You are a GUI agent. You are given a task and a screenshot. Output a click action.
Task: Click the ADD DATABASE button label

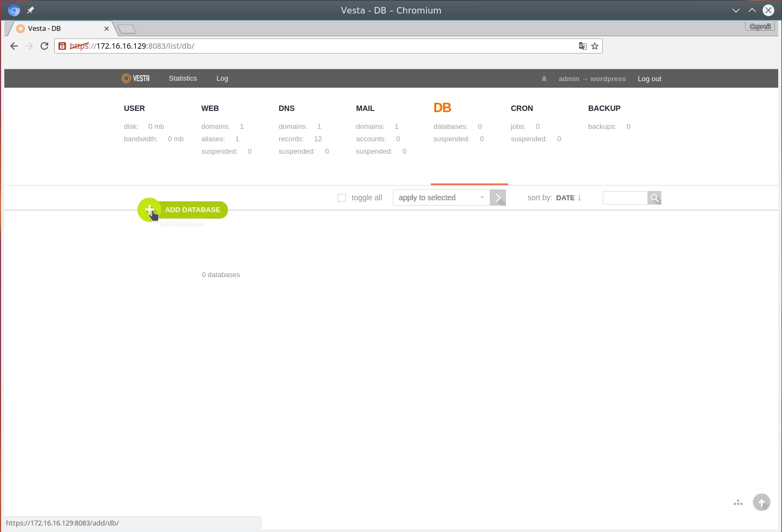coord(193,210)
